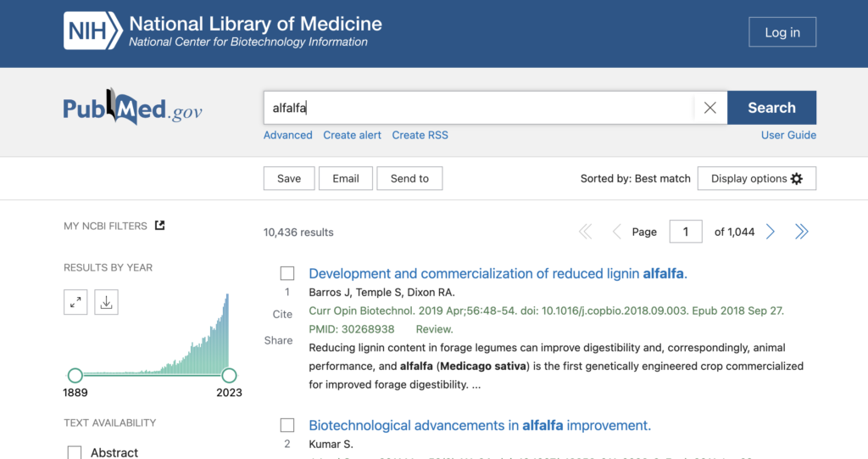This screenshot has height=459, width=868.
Task: Click the 'Barros J, Temple S, Dixon RA.' authors
Action: pos(381,292)
